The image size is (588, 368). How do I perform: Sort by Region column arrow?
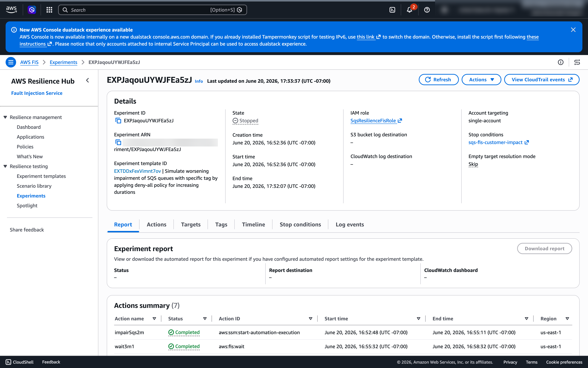pyautogui.click(x=567, y=319)
